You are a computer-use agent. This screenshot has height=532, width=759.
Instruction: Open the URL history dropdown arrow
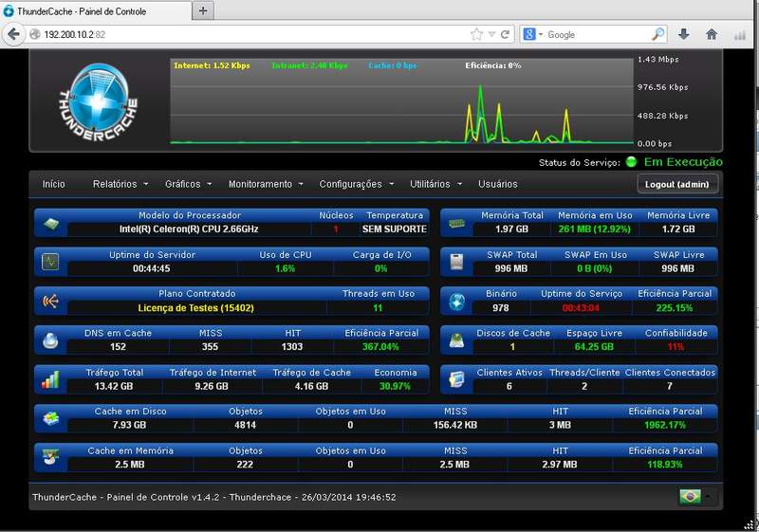(x=491, y=34)
